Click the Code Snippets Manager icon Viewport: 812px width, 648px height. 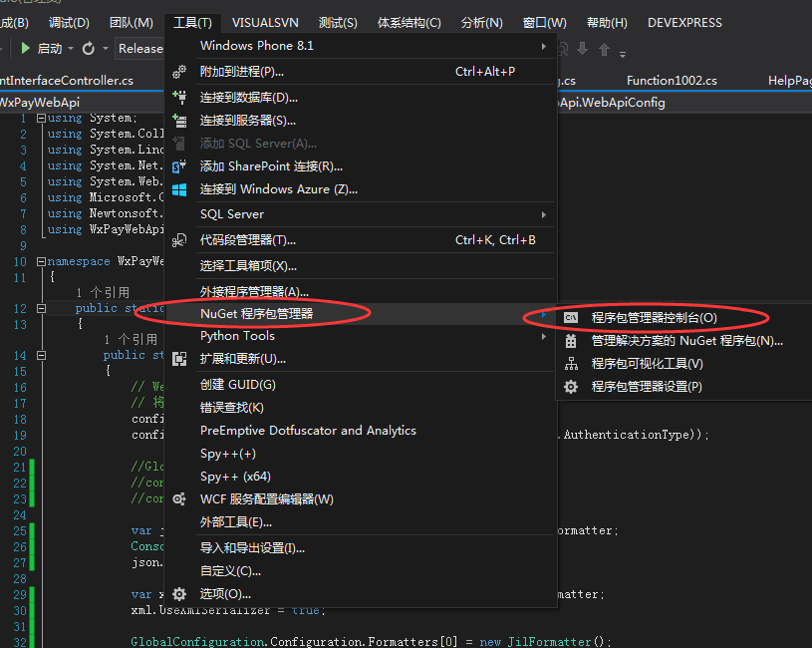(x=179, y=240)
